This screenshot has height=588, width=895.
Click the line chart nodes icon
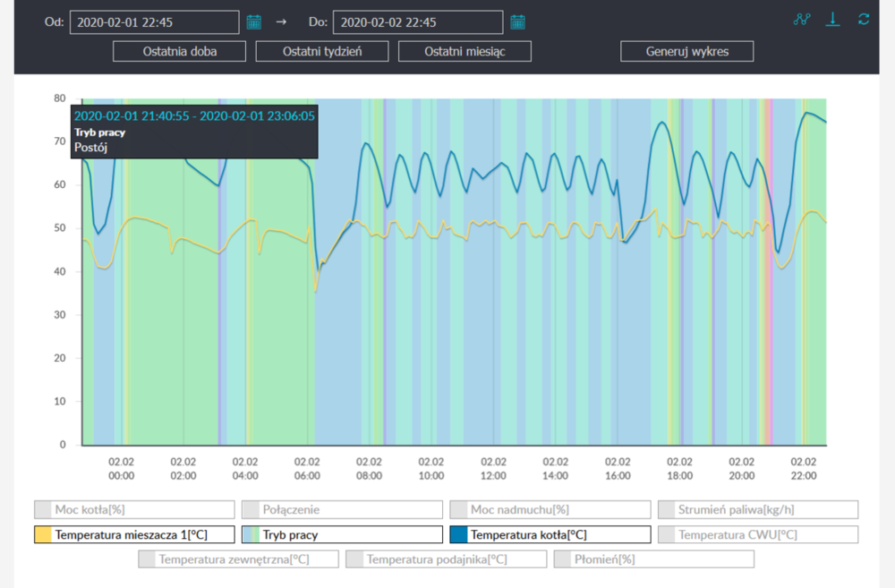[802, 20]
